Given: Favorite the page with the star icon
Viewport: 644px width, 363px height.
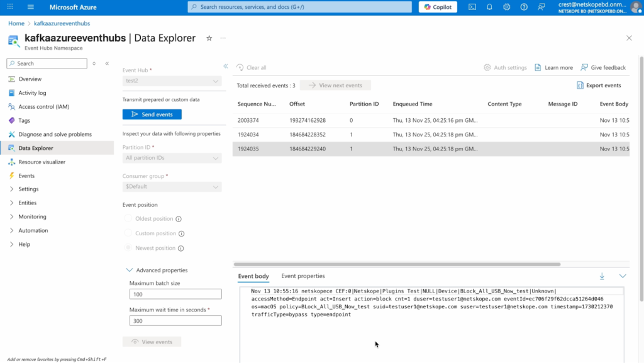Looking at the screenshot, I should pos(209,38).
